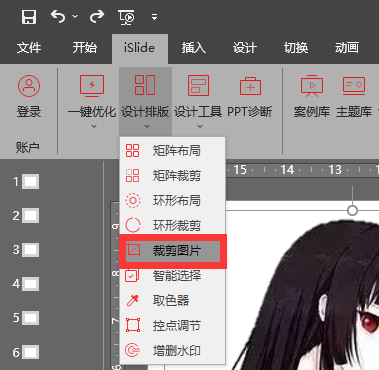Select slide 2 thumbnail
Viewport: 379px width, 370px height.
tap(31, 216)
